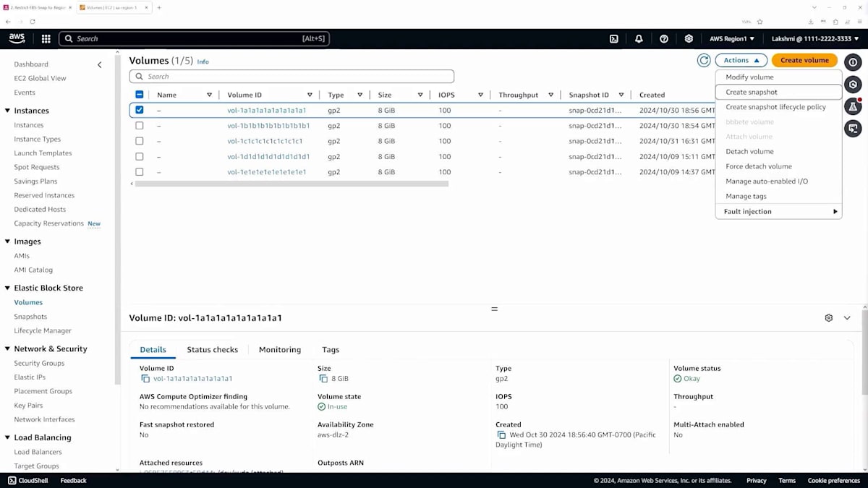Image resolution: width=868 pixels, height=488 pixels.
Task: Collapse the volume details panel chevron
Action: [847, 318]
